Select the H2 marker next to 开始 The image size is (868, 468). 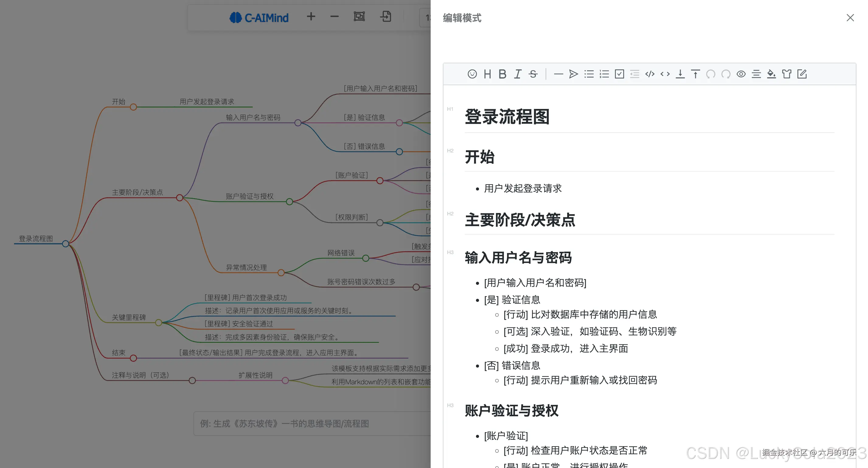(x=450, y=150)
